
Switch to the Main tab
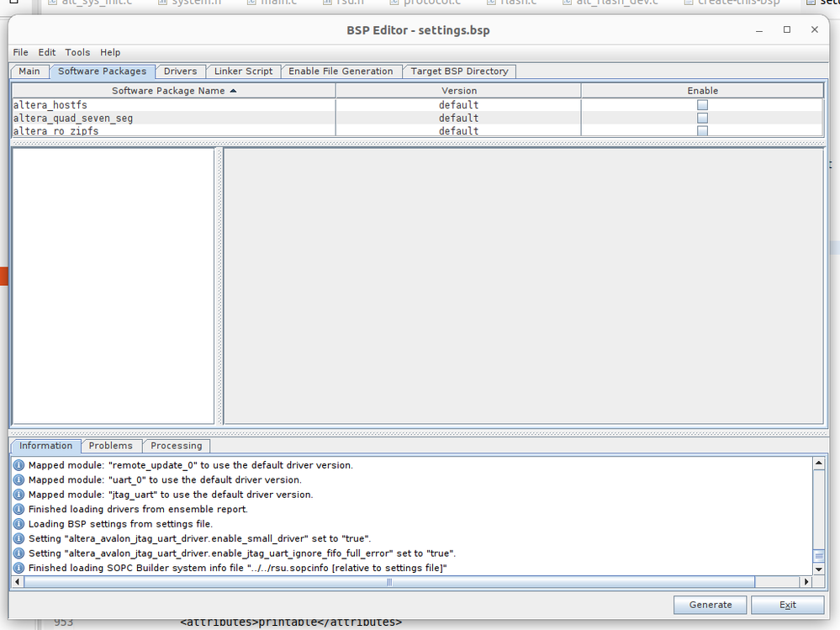[29, 71]
